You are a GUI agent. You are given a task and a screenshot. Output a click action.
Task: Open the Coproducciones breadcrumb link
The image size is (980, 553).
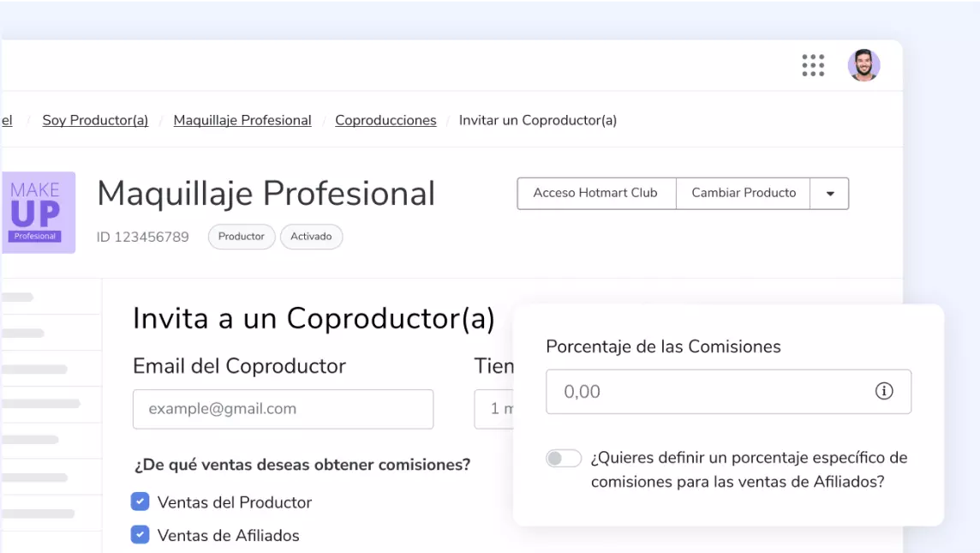pyautogui.click(x=385, y=120)
